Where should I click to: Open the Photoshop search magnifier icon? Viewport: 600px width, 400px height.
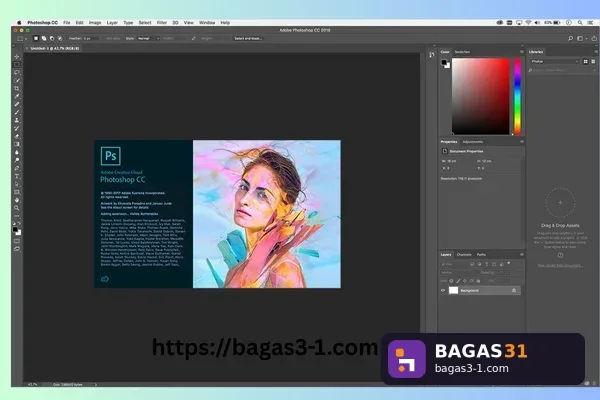pos(570,38)
